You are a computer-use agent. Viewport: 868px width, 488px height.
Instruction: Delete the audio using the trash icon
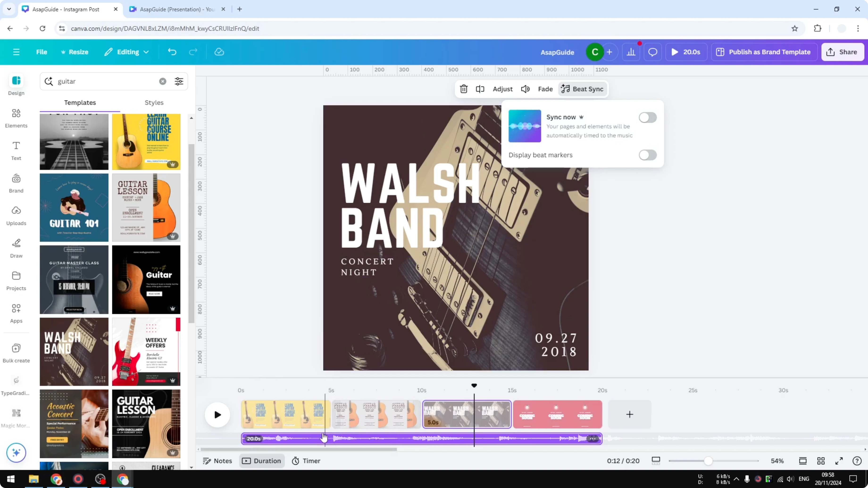pyautogui.click(x=464, y=89)
